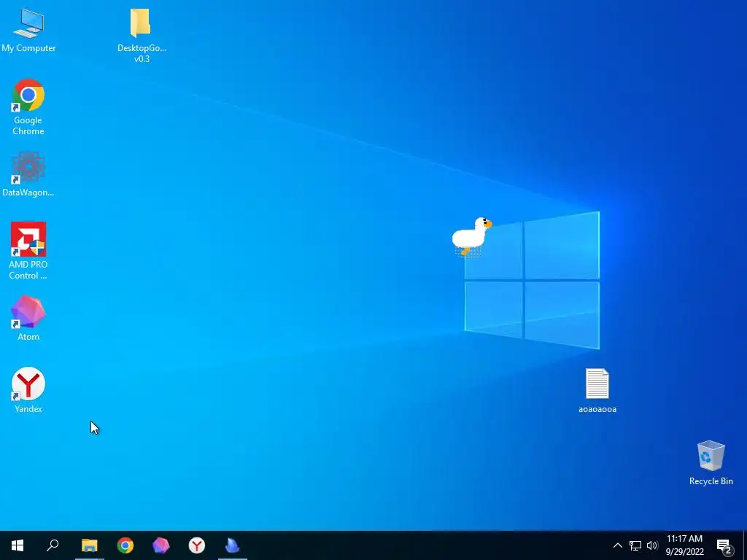Click the Show desktop strip at taskbar end
Screen dimensions: 747x560
tap(744, 545)
